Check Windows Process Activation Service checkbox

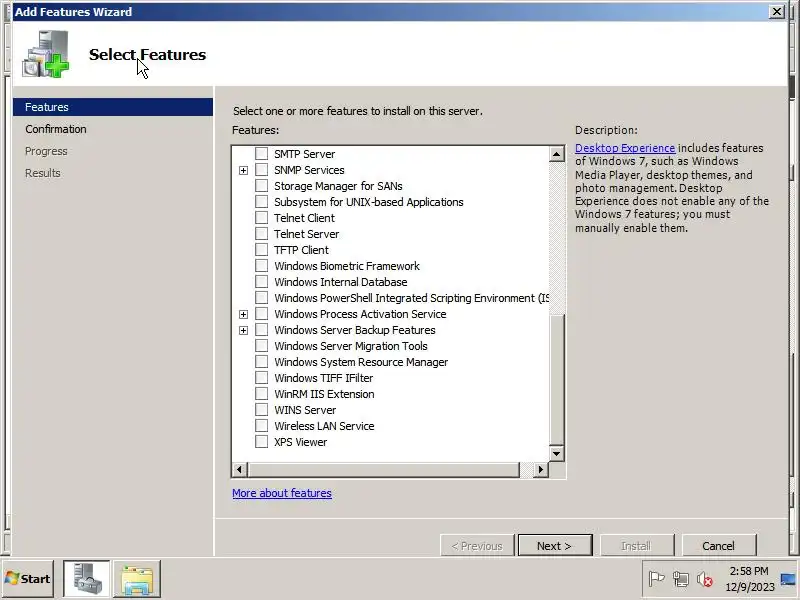[261, 313]
